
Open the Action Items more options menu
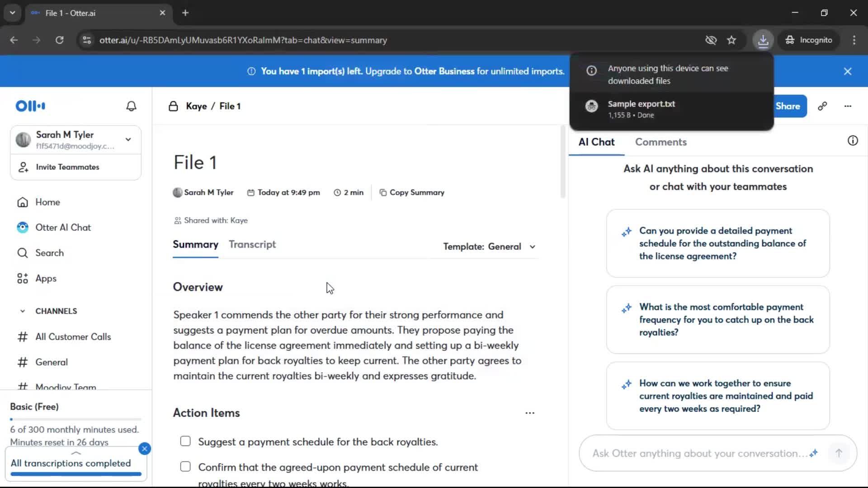pyautogui.click(x=530, y=413)
